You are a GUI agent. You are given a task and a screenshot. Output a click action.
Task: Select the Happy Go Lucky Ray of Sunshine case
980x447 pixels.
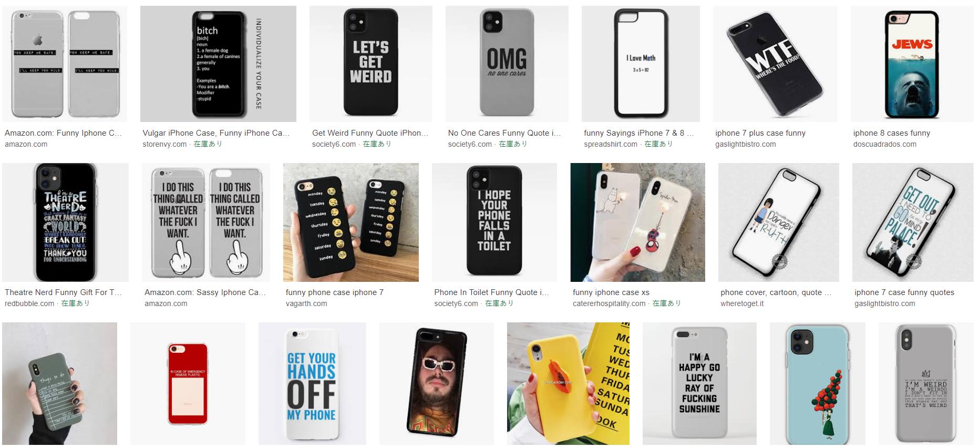tap(699, 384)
